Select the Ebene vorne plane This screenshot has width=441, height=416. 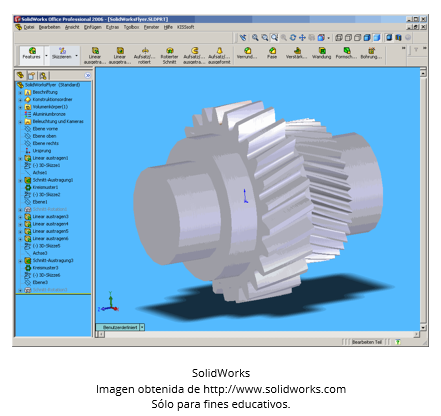tap(45, 129)
